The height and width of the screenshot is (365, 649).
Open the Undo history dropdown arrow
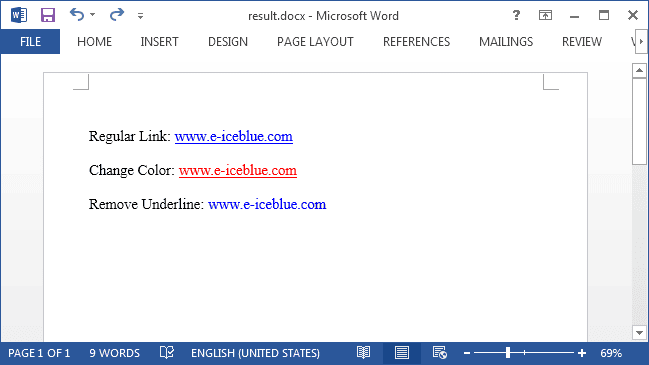[93, 15]
